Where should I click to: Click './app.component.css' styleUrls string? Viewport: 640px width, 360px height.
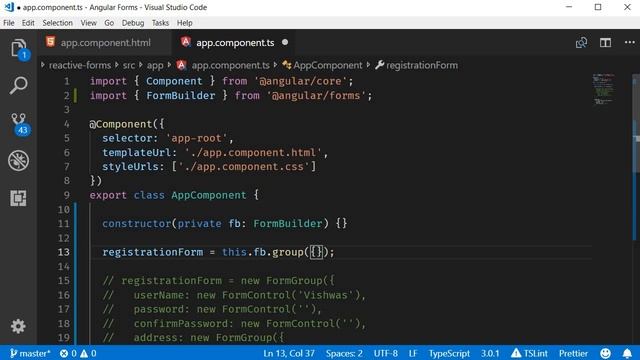[x=244, y=167]
